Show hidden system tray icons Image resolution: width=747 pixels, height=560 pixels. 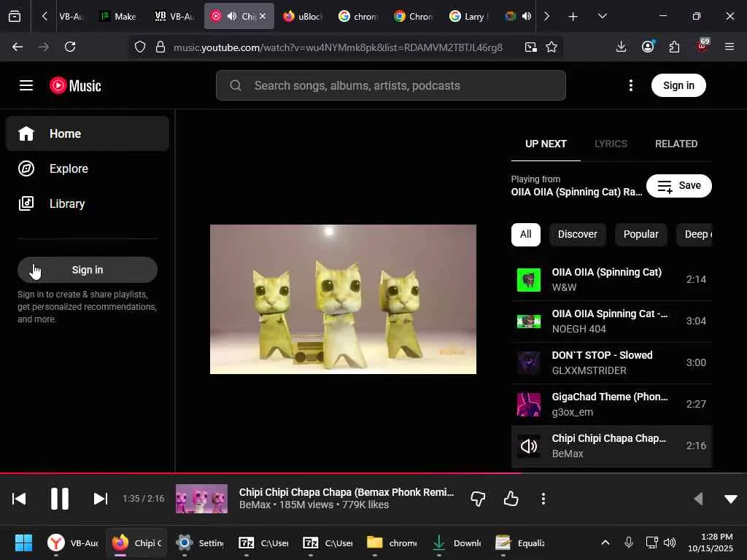click(x=605, y=542)
